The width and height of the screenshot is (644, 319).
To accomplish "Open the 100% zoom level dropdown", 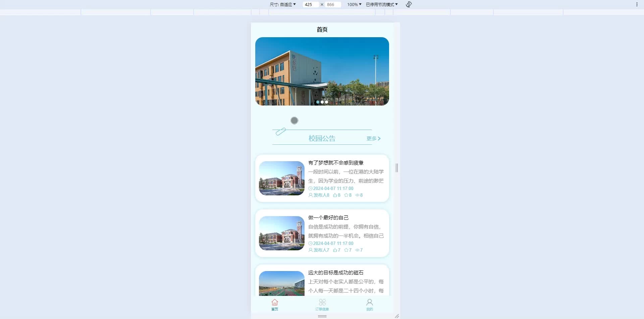I will [x=354, y=4].
